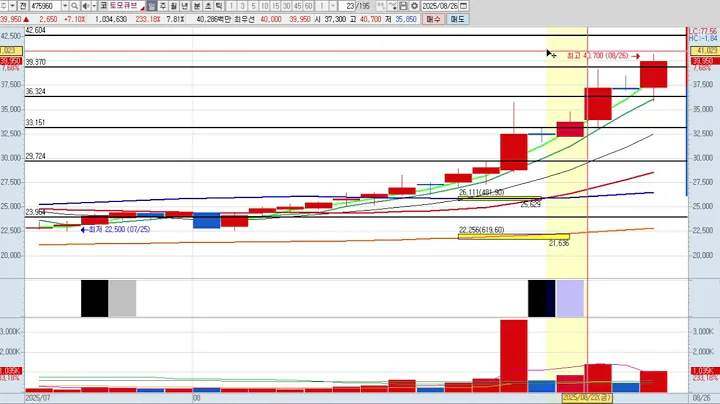Select the weekly (주) chart period
This screenshot has height=404, width=720.
(163, 6)
